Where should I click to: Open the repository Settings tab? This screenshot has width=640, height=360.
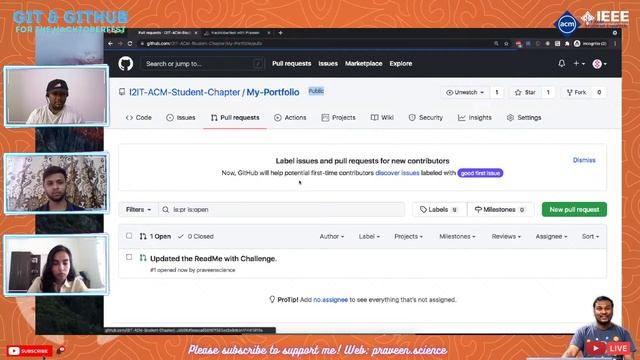(524, 118)
